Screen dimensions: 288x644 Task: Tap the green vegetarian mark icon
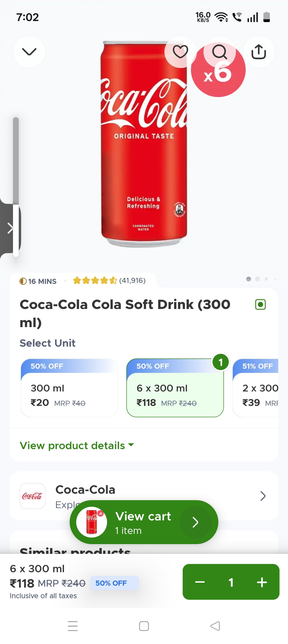(260, 305)
